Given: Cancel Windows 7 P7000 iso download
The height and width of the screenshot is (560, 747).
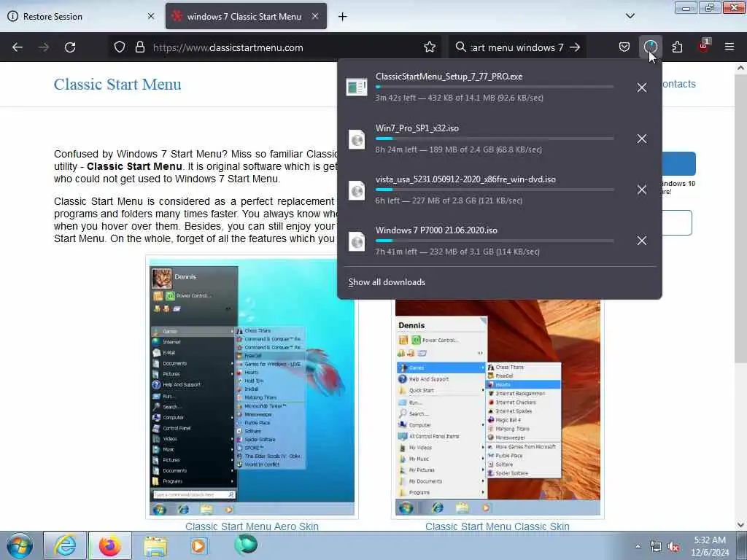Looking at the screenshot, I should pos(642,241).
